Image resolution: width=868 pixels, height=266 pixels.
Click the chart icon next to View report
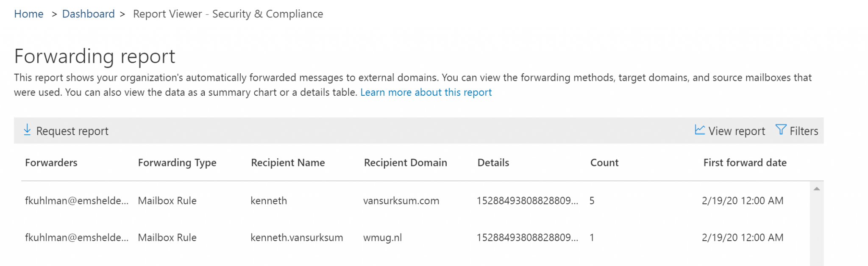click(x=699, y=130)
